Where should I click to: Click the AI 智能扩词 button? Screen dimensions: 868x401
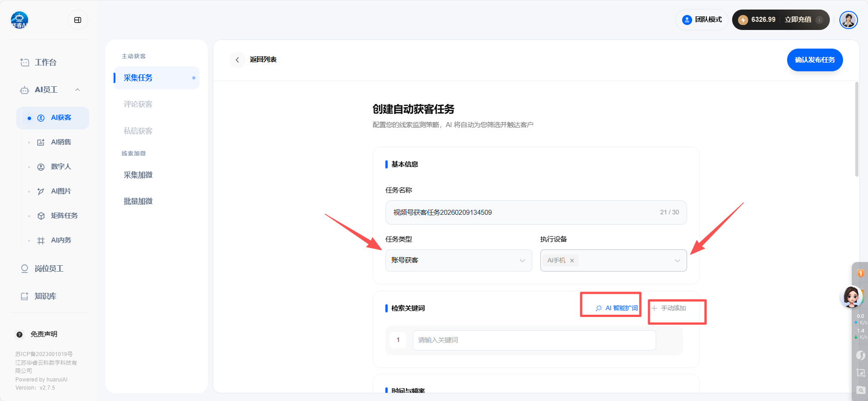point(617,308)
